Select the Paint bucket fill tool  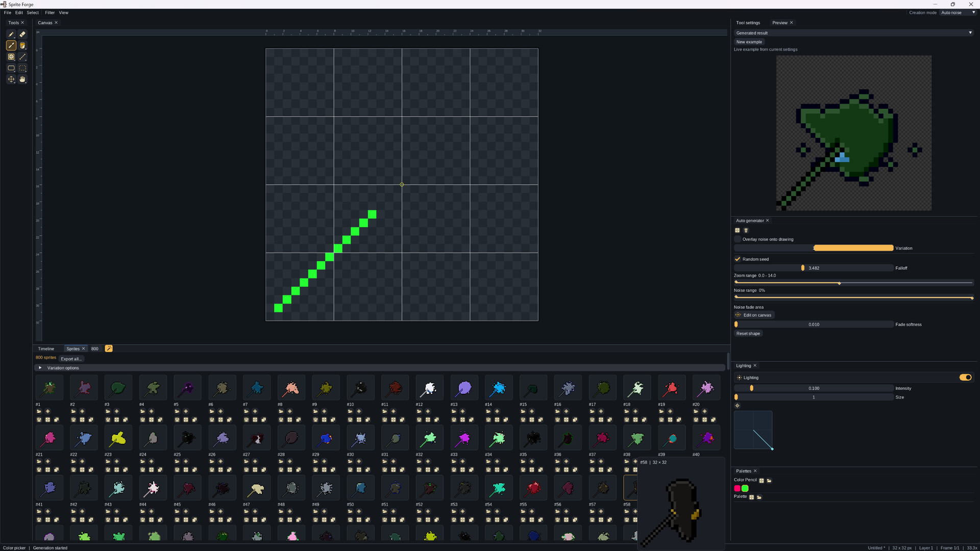click(22, 45)
